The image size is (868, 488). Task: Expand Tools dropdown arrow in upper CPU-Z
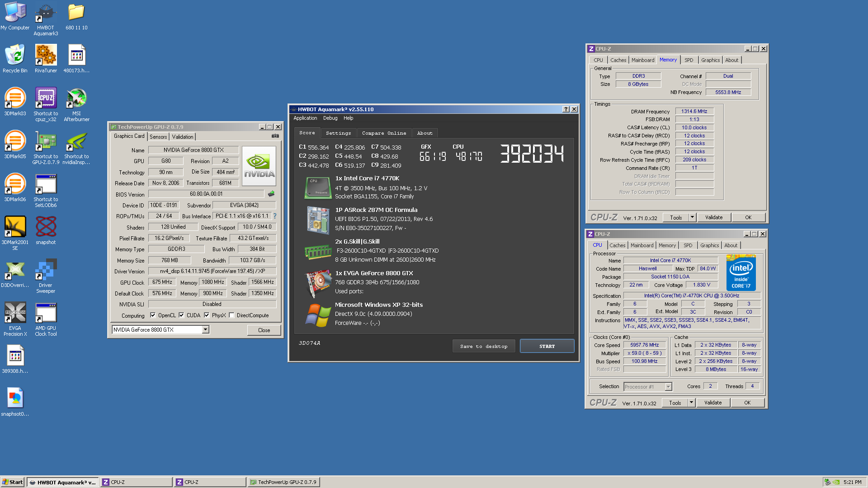coord(692,217)
